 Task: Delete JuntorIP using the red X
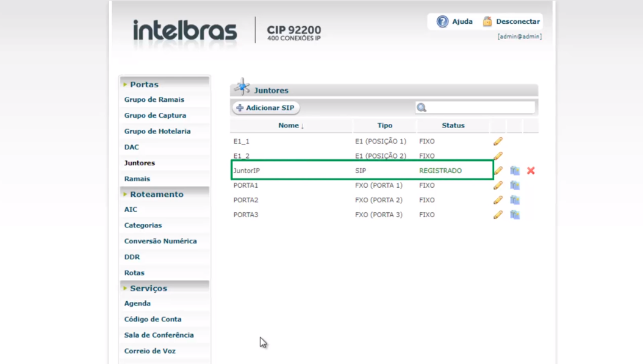(531, 171)
